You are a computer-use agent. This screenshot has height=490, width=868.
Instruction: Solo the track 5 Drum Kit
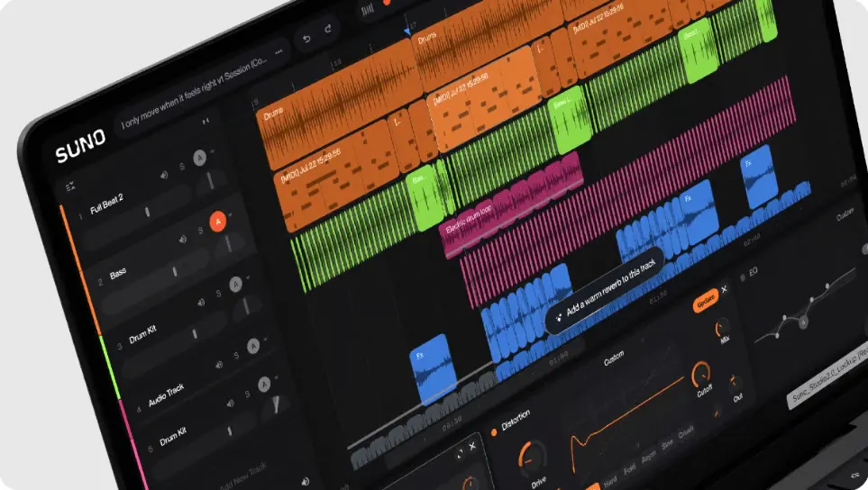[248, 394]
